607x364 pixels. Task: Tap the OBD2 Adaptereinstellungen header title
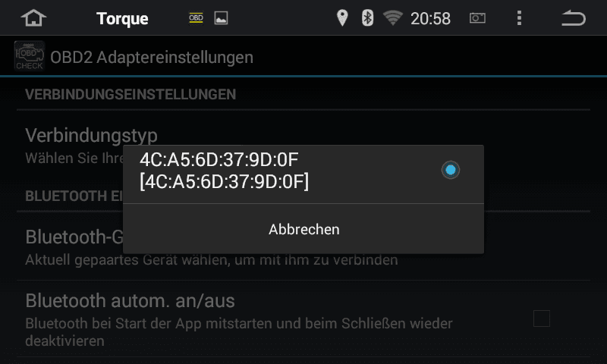[x=152, y=57]
